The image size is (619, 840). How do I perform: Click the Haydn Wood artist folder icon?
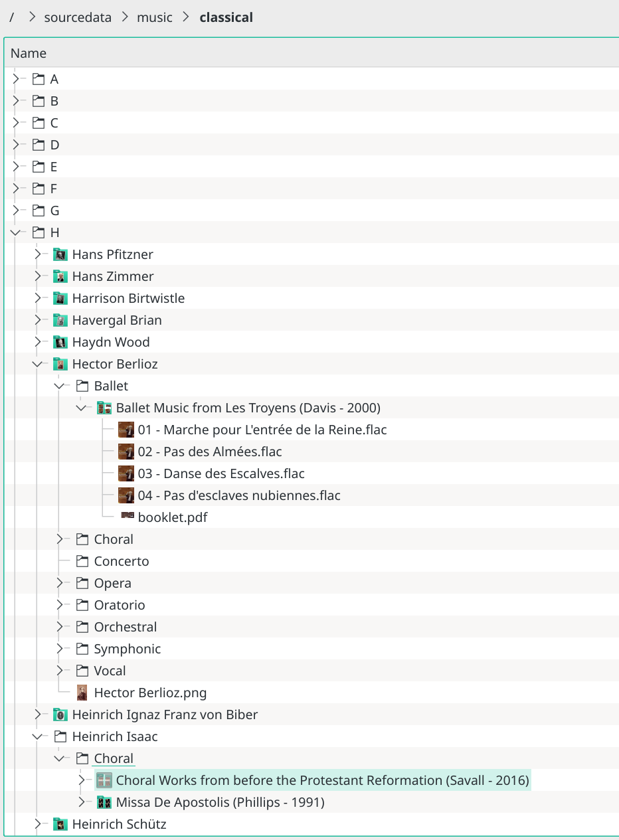coord(60,341)
